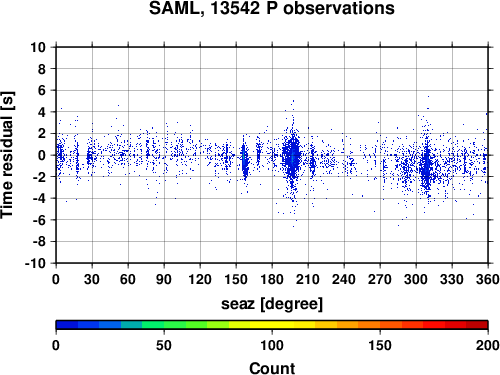Click the y-axis tick label -10
This screenshot has height=375, width=500.
35,263
